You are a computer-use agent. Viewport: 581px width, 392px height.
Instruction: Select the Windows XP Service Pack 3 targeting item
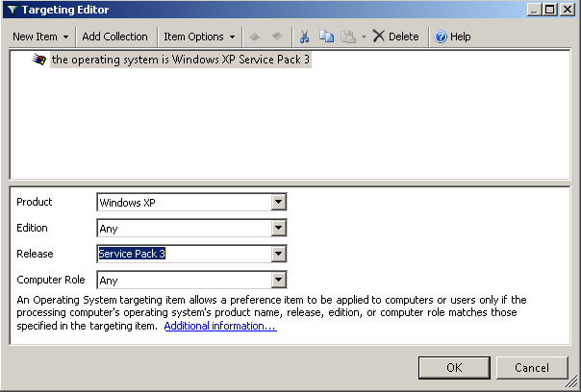tap(181, 60)
